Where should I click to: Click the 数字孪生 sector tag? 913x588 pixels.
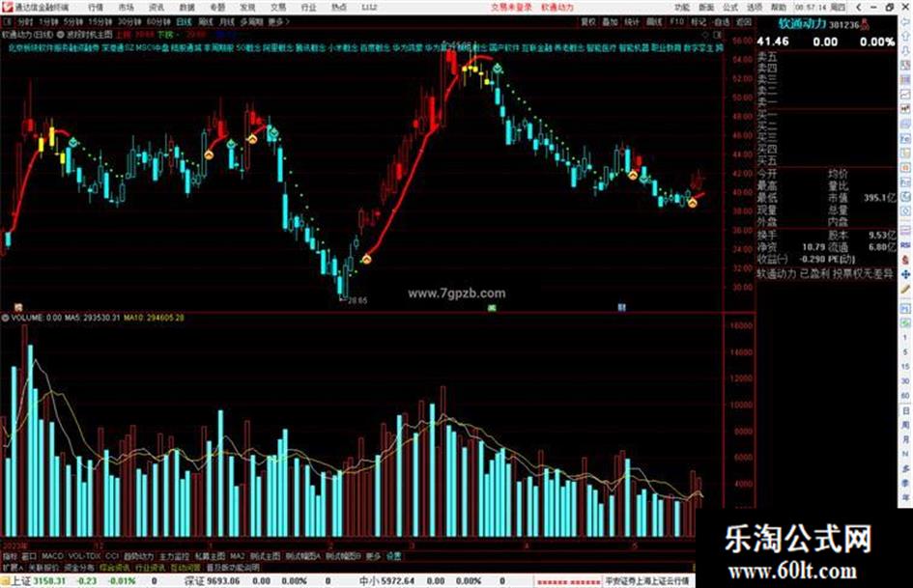(699, 47)
